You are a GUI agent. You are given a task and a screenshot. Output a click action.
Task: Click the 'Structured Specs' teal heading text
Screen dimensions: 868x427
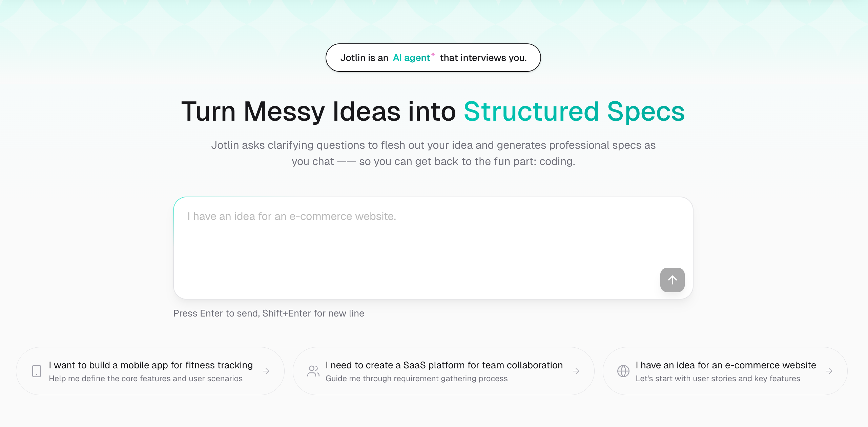574,111
